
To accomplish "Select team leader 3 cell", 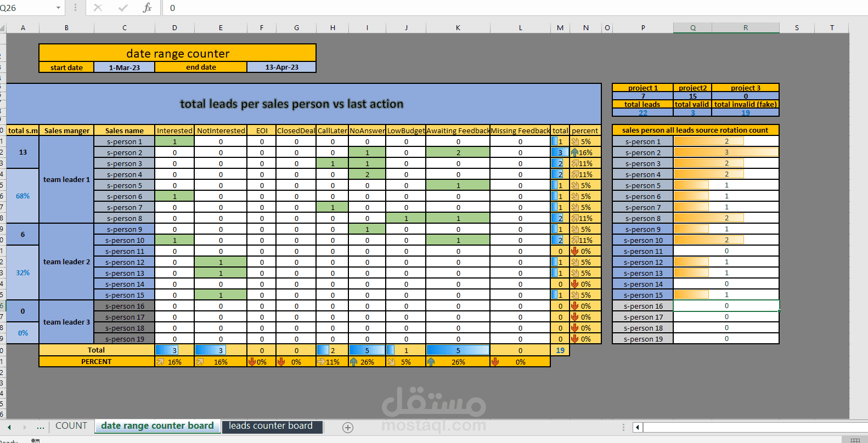I will coord(66,322).
